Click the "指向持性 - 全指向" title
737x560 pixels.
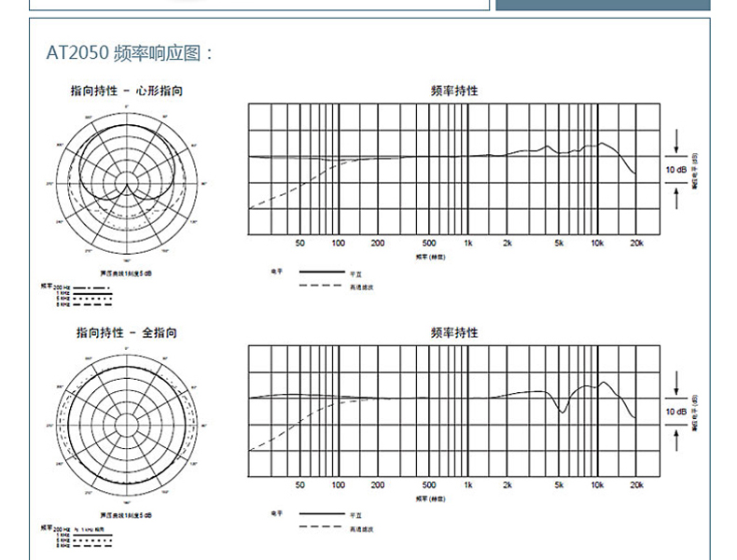(x=127, y=333)
